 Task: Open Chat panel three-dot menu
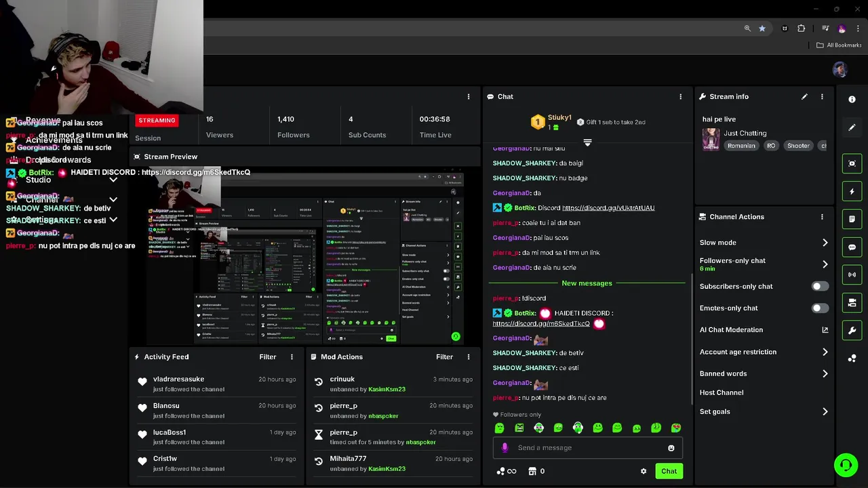click(x=680, y=96)
